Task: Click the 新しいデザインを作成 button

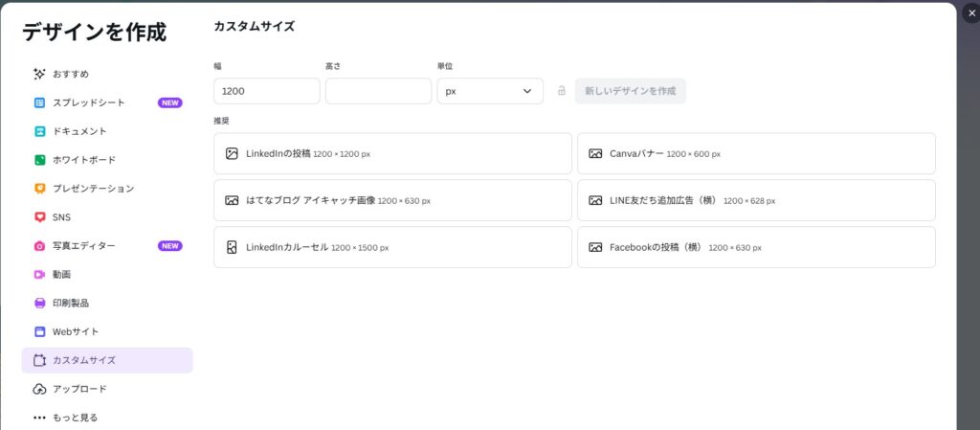Action: tap(630, 91)
